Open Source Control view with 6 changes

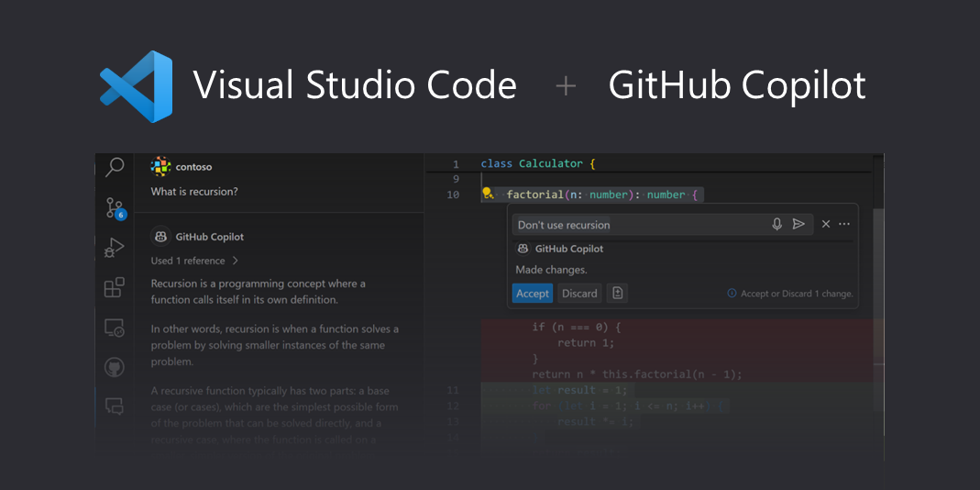(115, 207)
